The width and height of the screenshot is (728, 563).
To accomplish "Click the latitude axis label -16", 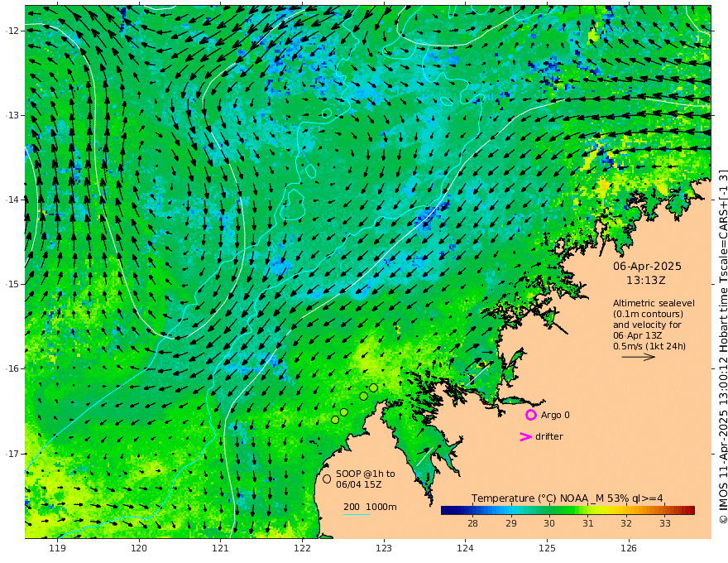I will pos(12,368).
